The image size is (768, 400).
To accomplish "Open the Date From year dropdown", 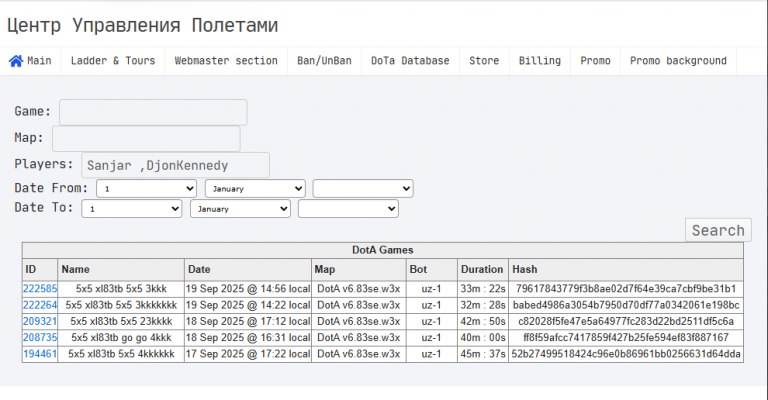I will click(363, 188).
